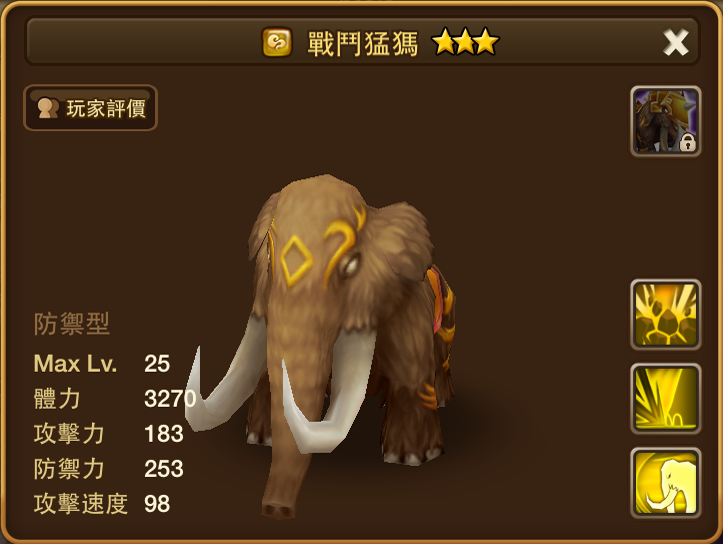The width and height of the screenshot is (723, 544).
Task: Click the 防禦力 253 defense stat
Action: pos(109,469)
